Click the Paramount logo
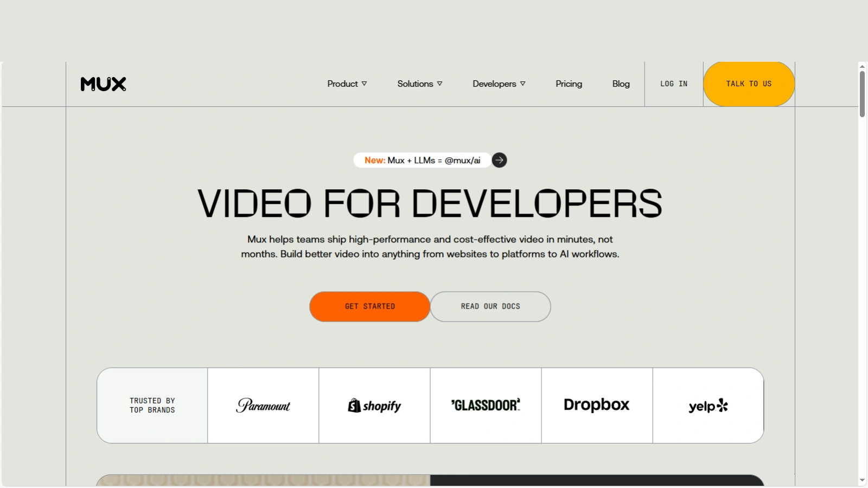Viewport: 868px width, 488px height. click(x=263, y=406)
